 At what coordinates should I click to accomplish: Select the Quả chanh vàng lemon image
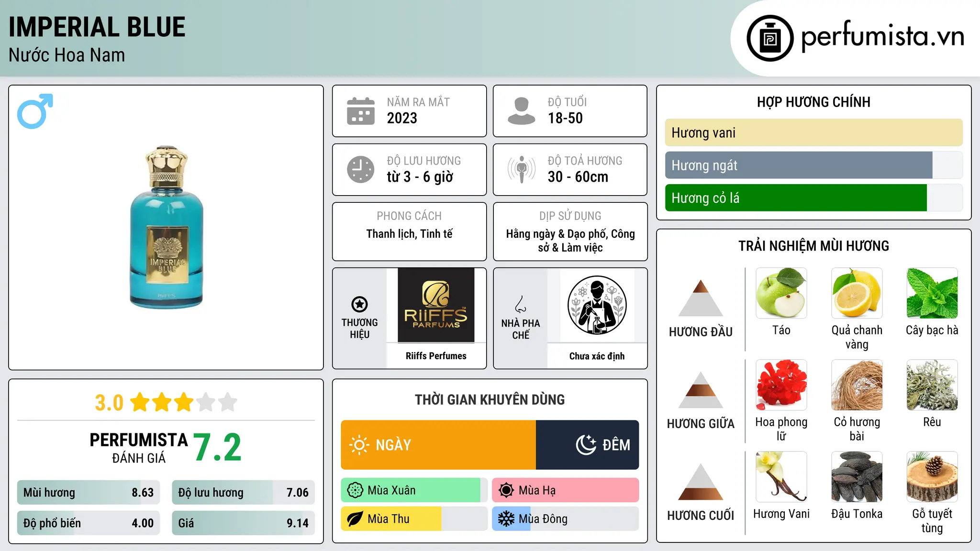857,293
